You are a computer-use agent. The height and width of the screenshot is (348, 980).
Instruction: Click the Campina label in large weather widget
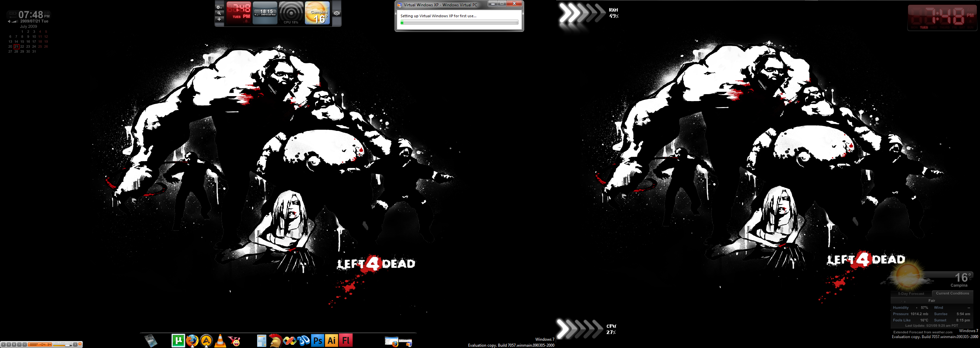coord(959,285)
